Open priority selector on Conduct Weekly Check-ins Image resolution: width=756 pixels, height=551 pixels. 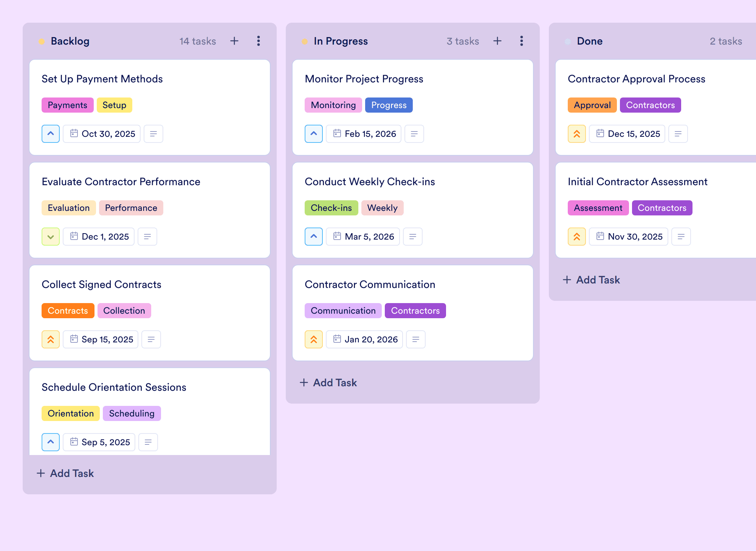coord(314,237)
